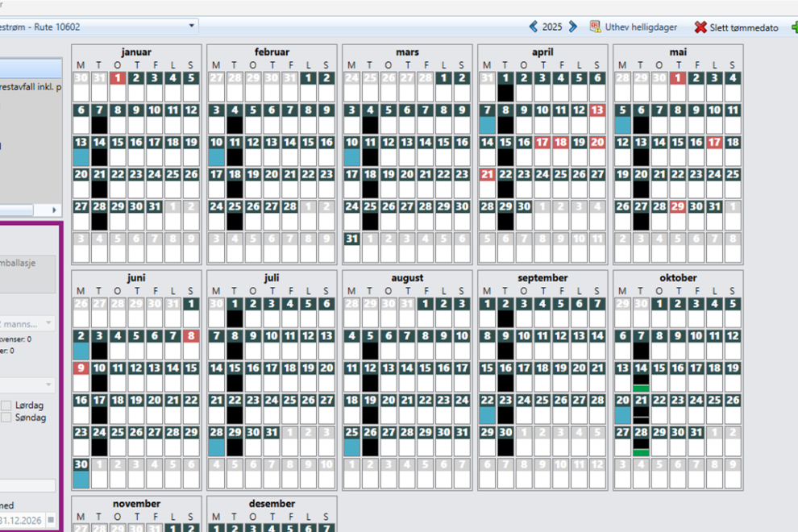Select 5 August in the calendar
The image size is (798, 532).
coord(370,343)
